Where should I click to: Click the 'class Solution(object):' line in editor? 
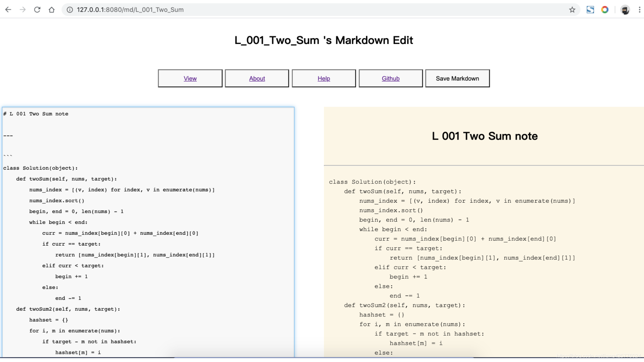(x=40, y=168)
